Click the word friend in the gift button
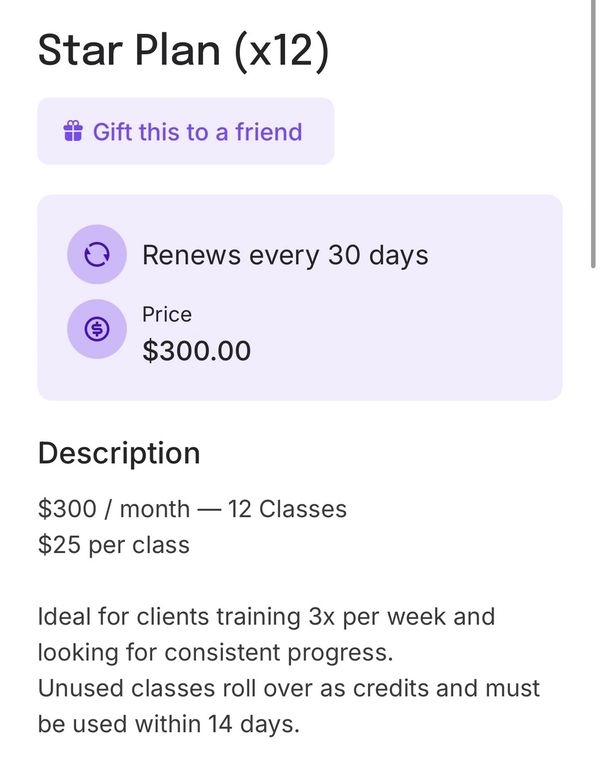600x783 pixels. point(268,132)
